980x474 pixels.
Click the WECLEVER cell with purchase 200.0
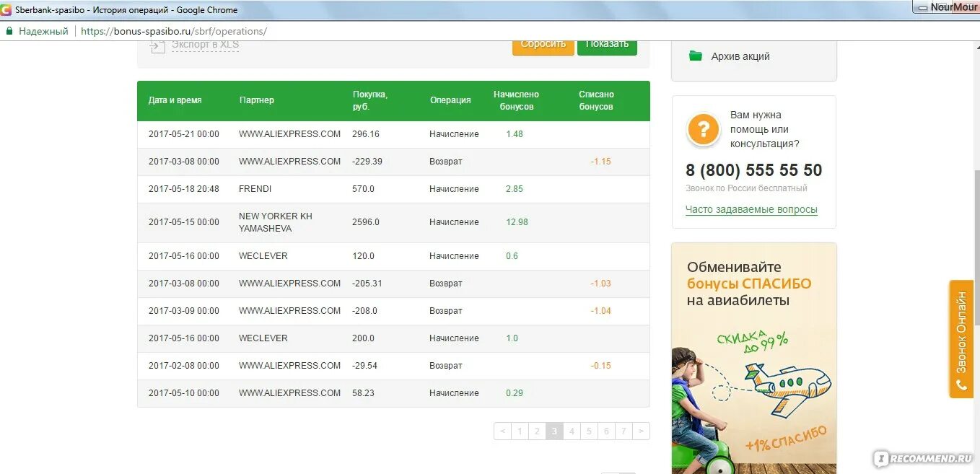click(x=263, y=338)
